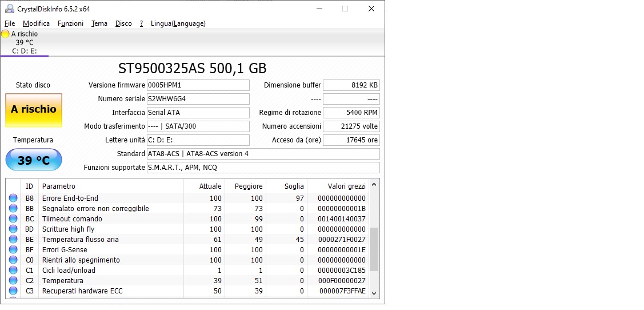Click raw value 00000003C185
The image size is (644, 310).
[342, 270]
